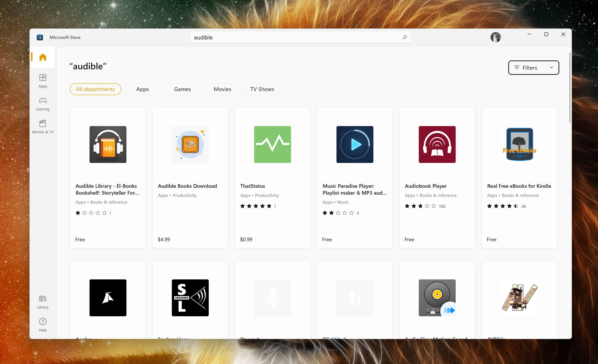Viewport: 598px width, 364px height.
Task: Expand the Filters dropdown
Action: (534, 68)
